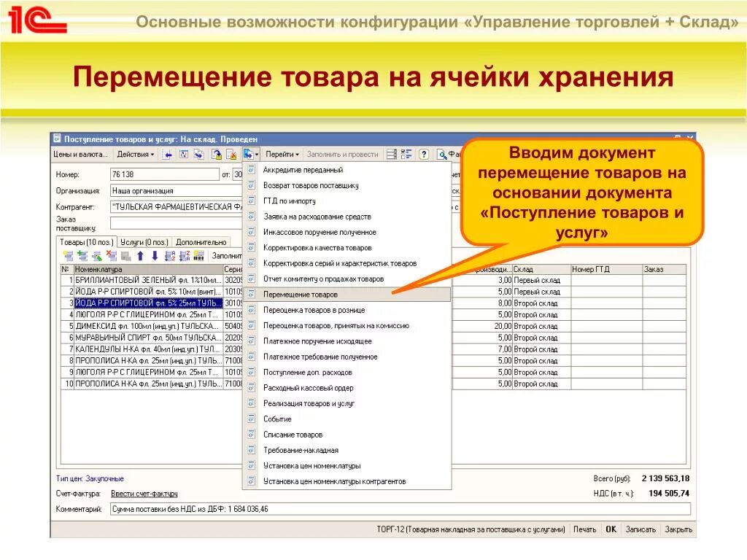Open the Перейти dropdown menu
The width and height of the screenshot is (747, 560).
(x=282, y=155)
